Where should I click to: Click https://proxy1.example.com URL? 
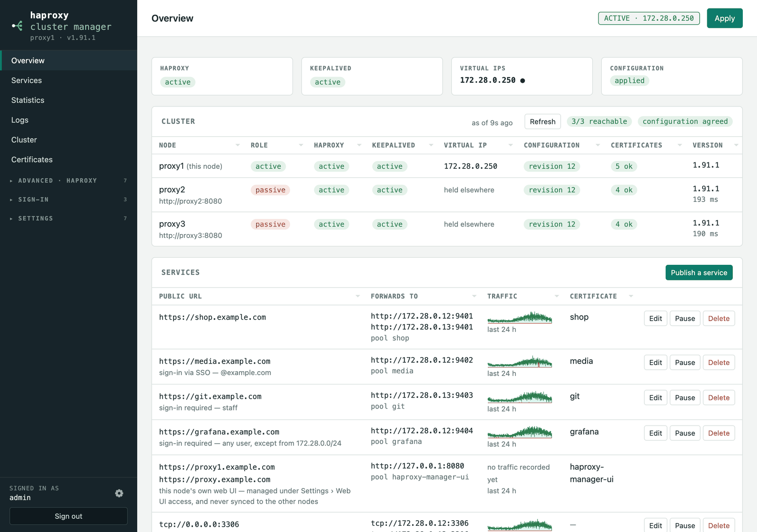pyautogui.click(x=217, y=467)
